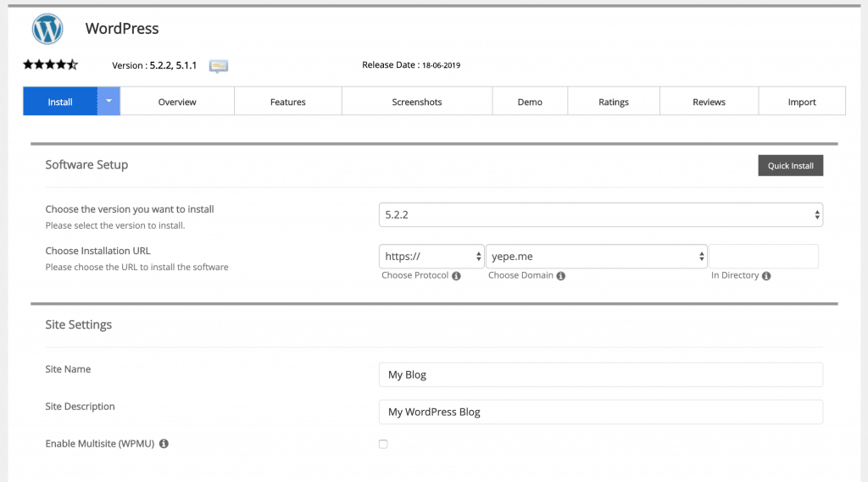Click the Site Description input field
868x482 pixels.
pyautogui.click(x=600, y=412)
